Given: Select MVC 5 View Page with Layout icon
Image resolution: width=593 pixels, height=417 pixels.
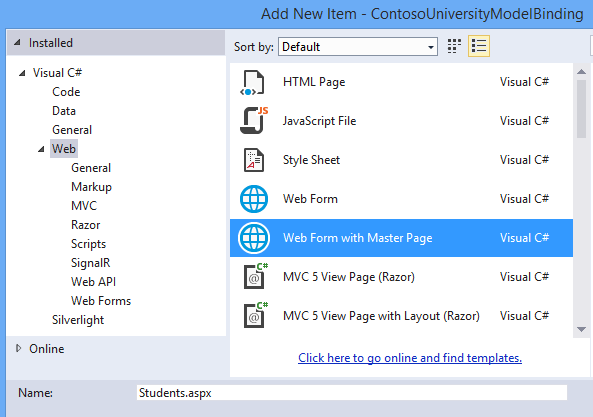Looking at the screenshot, I should click(255, 315).
